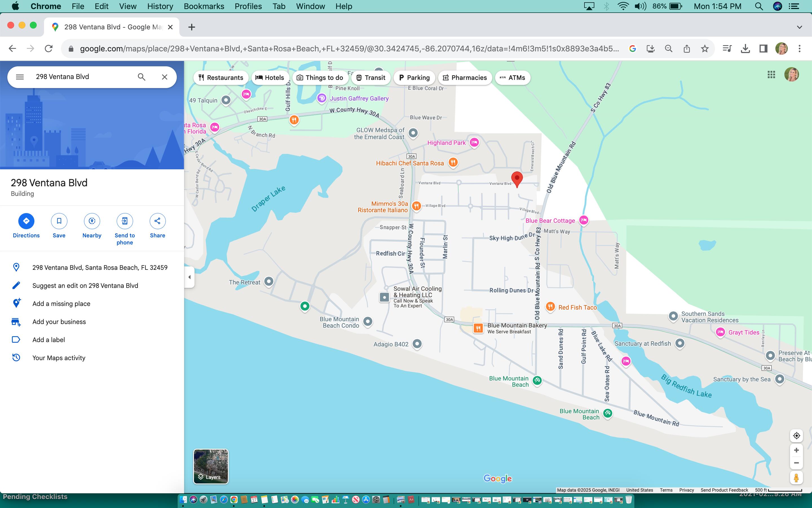Image resolution: width=812 pixels, height=508 pixels.
Task: Select the Blue Bear Cottage marker
Action: 584,220
